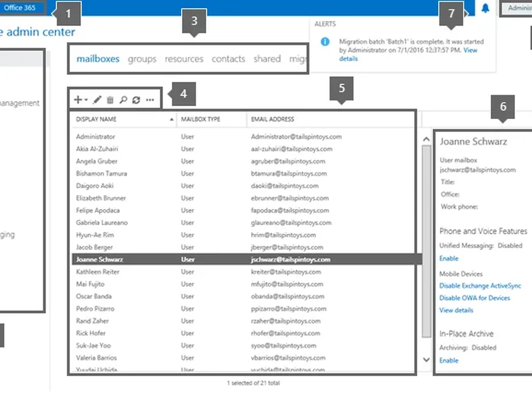Click Disable OWA for Devices link
The height and width of the screenshot is (399, 532).
click(474, 298)
